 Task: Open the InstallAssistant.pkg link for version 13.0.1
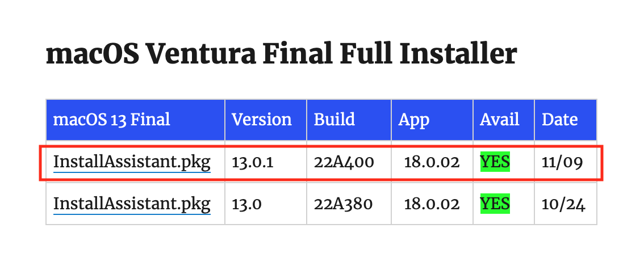tap(132, 163)
